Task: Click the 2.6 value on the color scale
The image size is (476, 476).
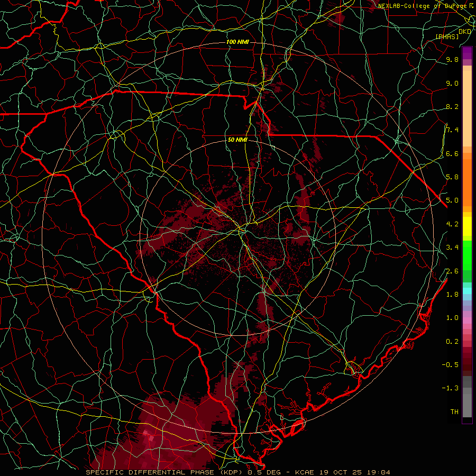Action: (452, 271)
